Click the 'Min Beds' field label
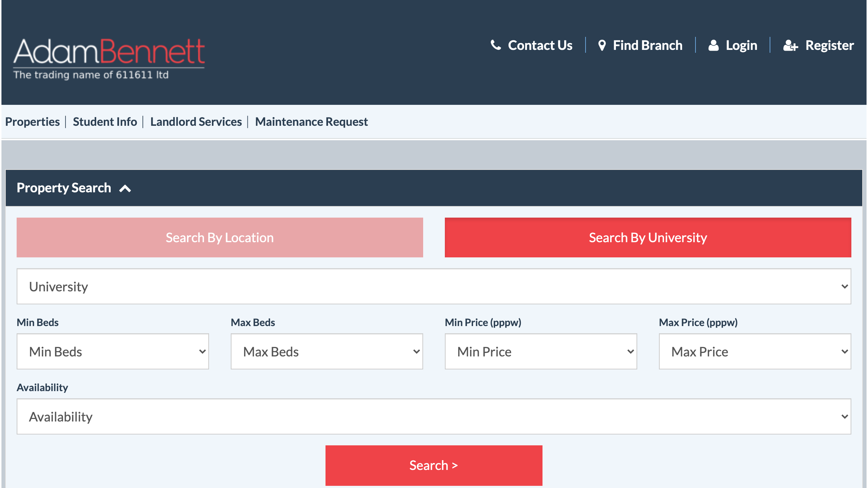The image size is (868, 488). tap(38, 322)
